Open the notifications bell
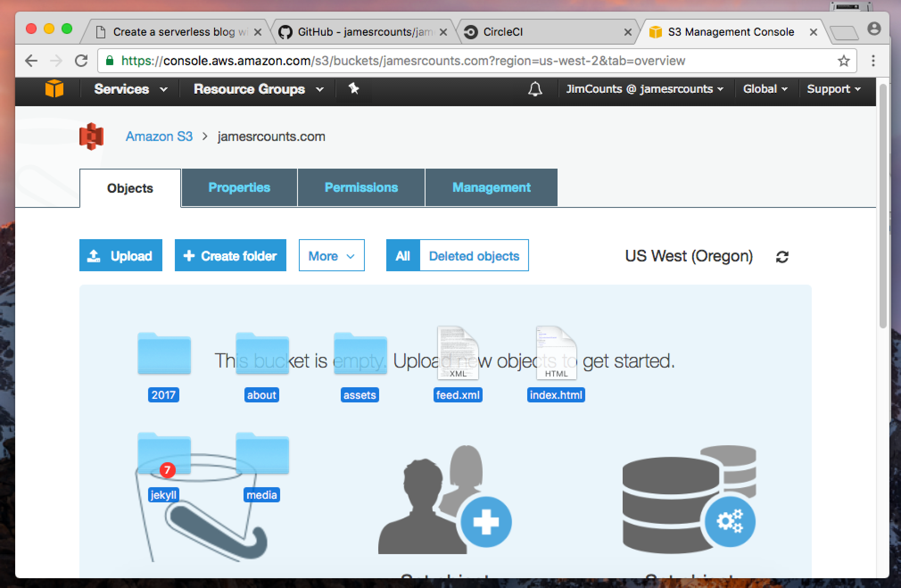 click(535, 89)
